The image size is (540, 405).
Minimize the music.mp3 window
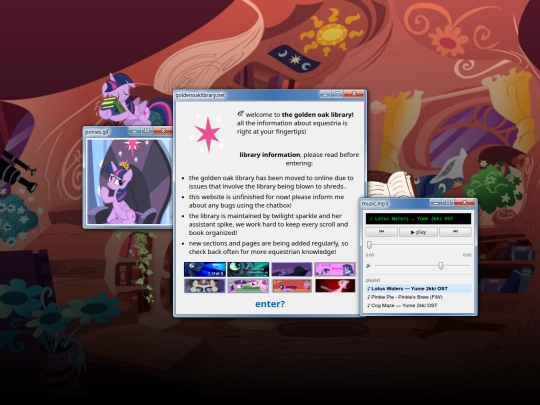pyautogui.click(x=436, y=202)
